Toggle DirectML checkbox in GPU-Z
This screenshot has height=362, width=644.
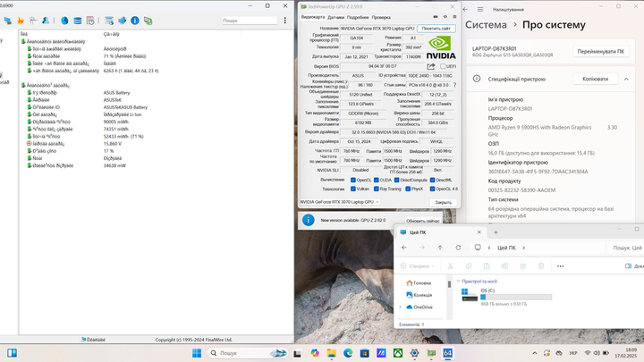click(x=432, y=180)
